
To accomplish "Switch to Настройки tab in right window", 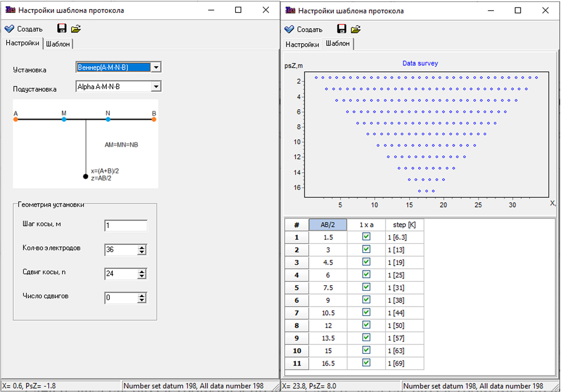I will point(302,44).
